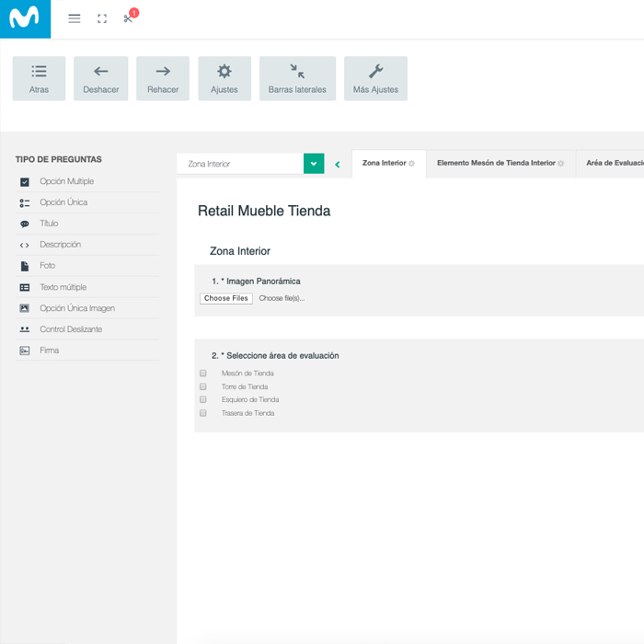Click the Choose Files button
This screenshot has height=644, width=644.
click(x=226, y=298)
